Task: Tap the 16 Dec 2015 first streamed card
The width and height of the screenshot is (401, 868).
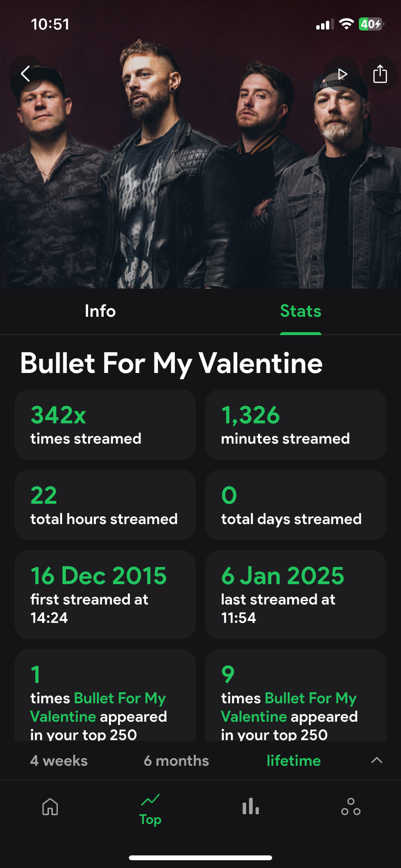Action: click(x=105, y=594)
